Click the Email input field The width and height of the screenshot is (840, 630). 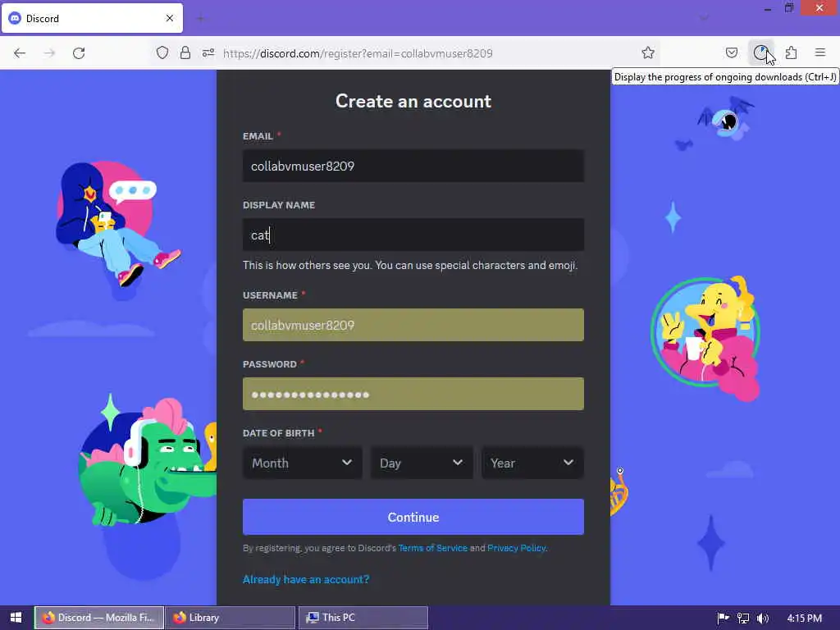coord(413,166)
